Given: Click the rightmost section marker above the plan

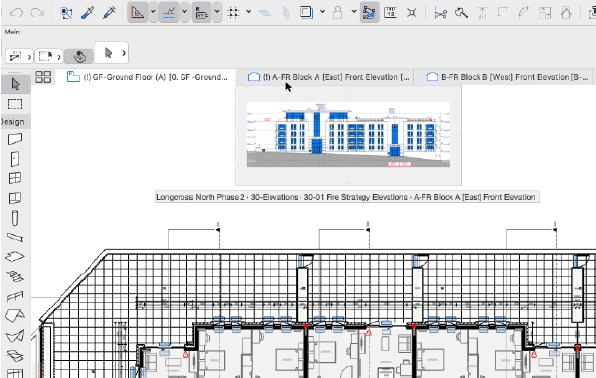Looking at the screenshot, I should point(555,230).
